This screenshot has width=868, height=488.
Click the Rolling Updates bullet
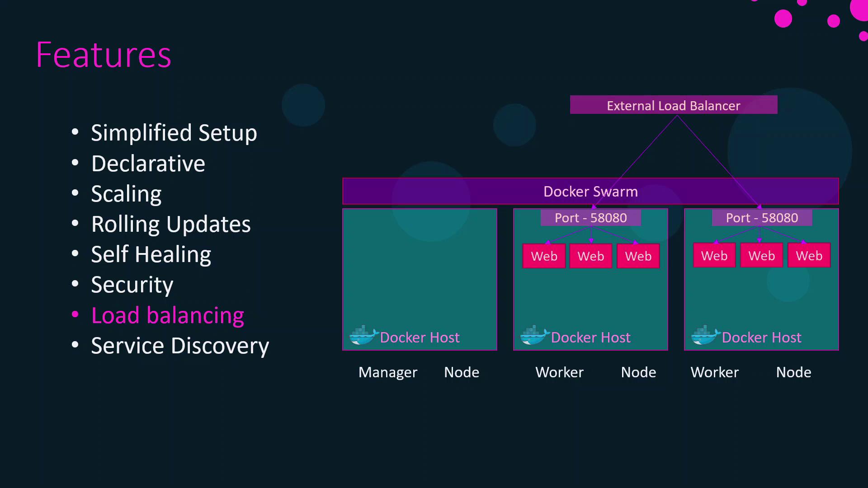(x=171, y=224)
